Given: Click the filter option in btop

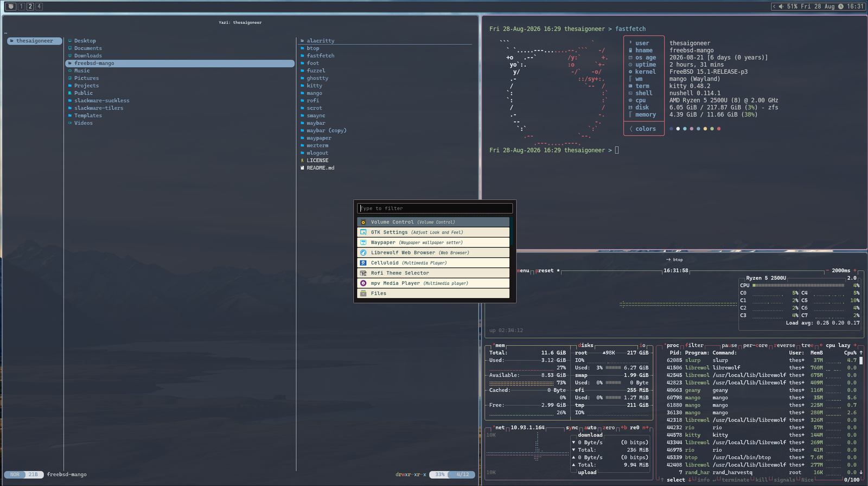Looking at the screenshot, I should pos(694,346).
